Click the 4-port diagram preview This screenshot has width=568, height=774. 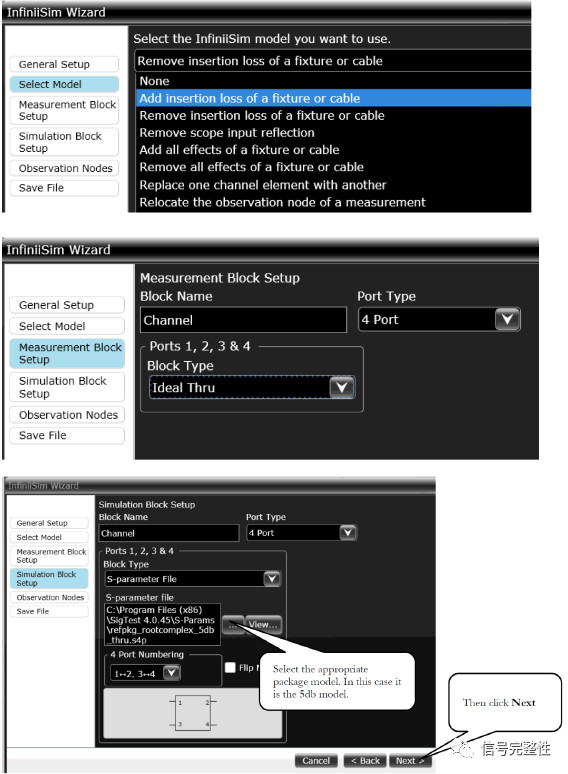pos(192,712)
